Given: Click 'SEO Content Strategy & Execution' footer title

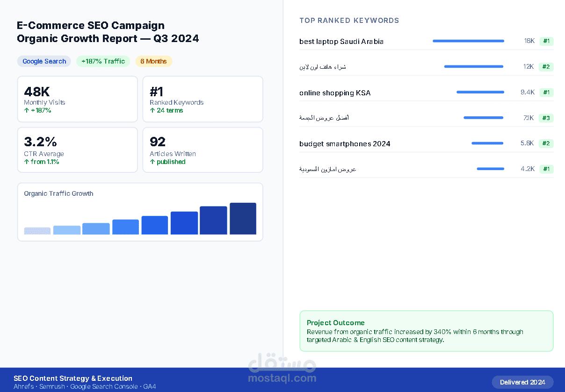Looking at the screenshot, I should (73, 378).
